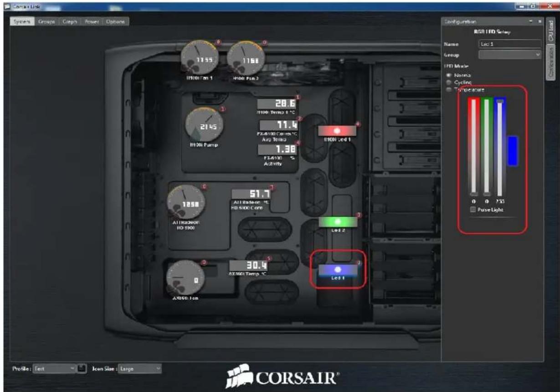Open the Configuration side tab
560x392 pixels.
550,63
